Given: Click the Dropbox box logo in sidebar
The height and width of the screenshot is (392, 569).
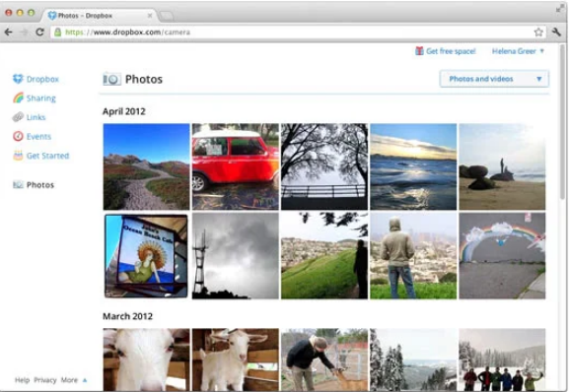Looking at the screenshot, I should (18, 79).
